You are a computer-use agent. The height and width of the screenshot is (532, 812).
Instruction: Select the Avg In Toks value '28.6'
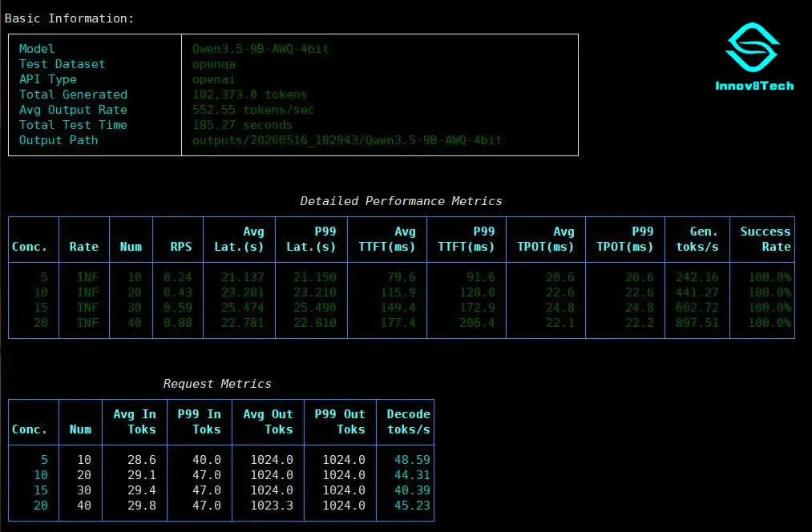tap(142, 460)
